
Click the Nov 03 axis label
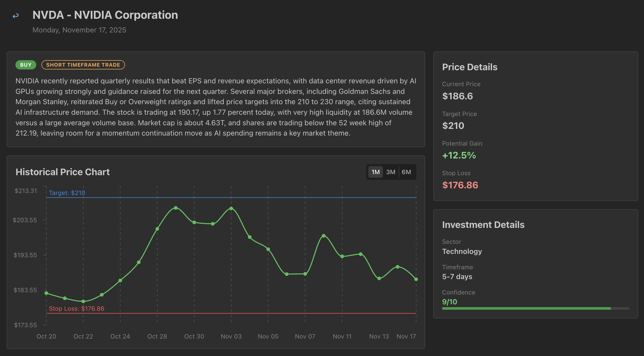point(231,336)
